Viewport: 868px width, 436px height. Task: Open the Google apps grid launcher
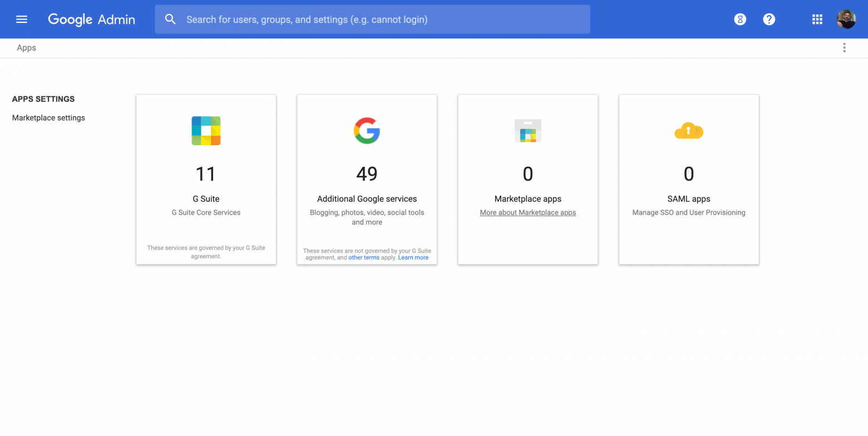(816, 19)
